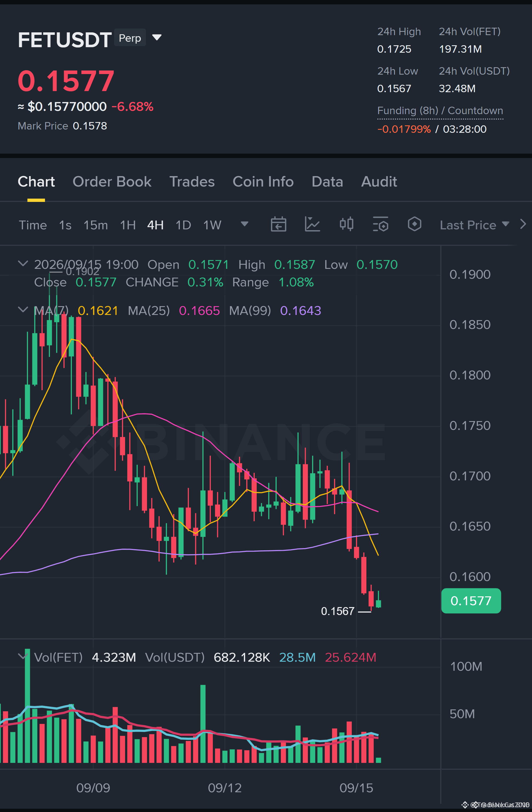Click the right arrow next to Last Price

523,224
